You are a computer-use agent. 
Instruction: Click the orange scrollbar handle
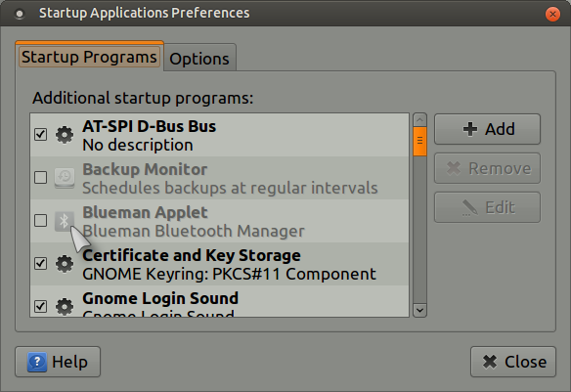[419, 141]
